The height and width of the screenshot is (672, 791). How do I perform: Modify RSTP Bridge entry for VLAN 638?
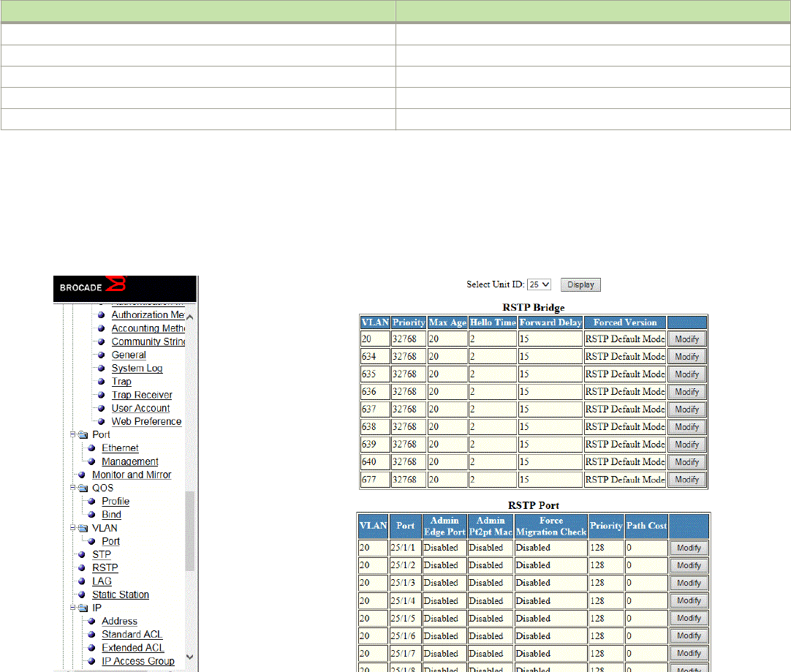(687, 427)
